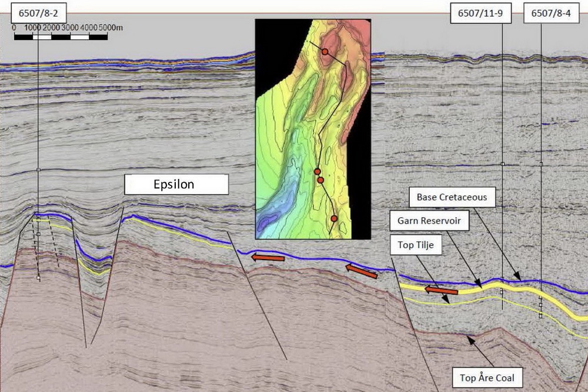Click the Top Tilje annotation label

click(x=416, y=245)
